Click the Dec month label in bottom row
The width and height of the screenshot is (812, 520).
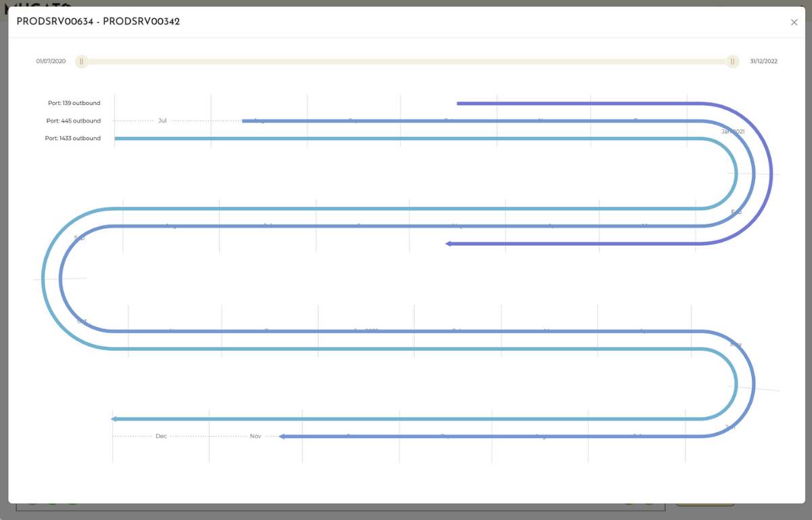click(161, 437)
